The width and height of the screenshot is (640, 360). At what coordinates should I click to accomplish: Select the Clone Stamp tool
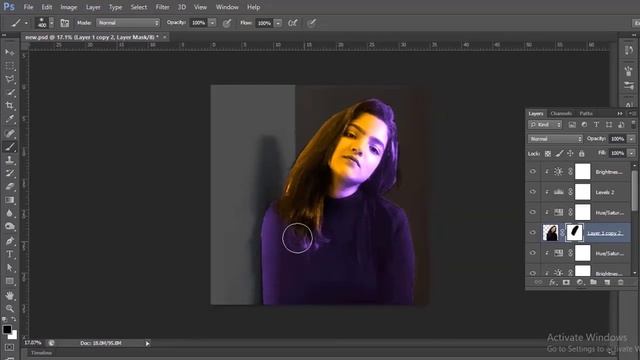coord(10,160)
